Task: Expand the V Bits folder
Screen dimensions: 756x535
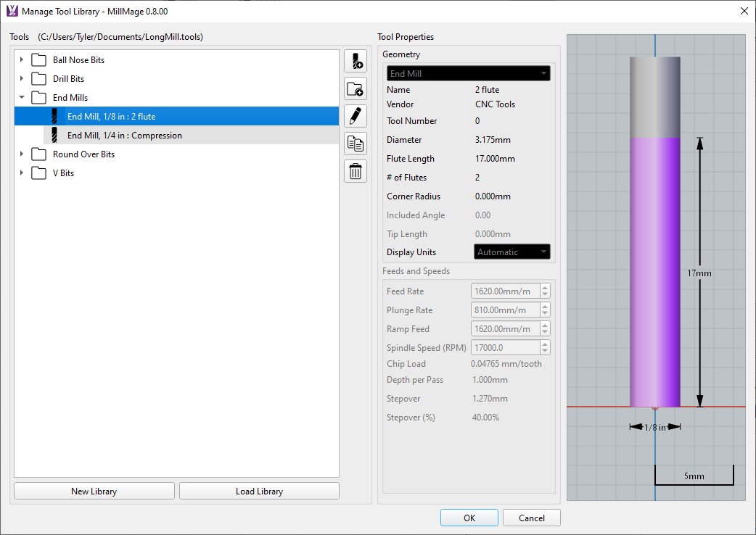Action: pyautogui.click(x=22, y=173)
